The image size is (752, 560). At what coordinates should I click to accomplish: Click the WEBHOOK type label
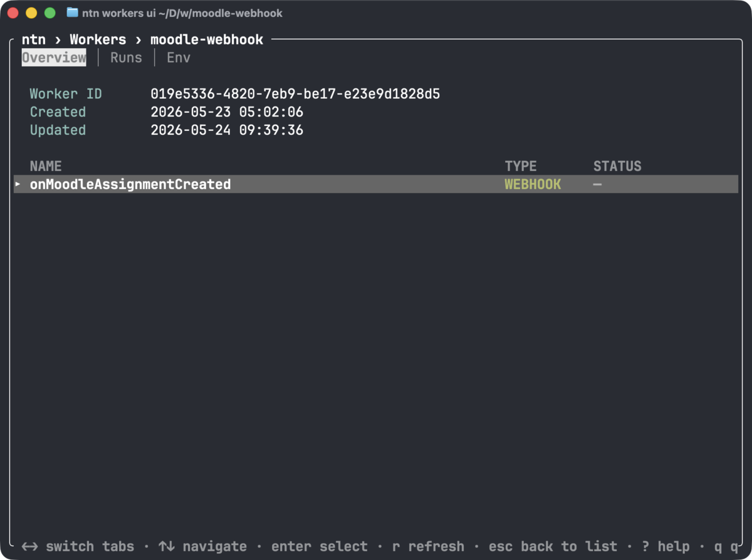[533, 184]
